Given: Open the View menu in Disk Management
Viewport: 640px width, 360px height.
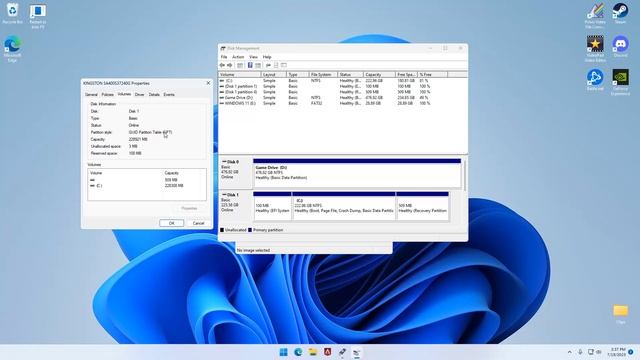Looking at the screenshot, I should 253,57.
